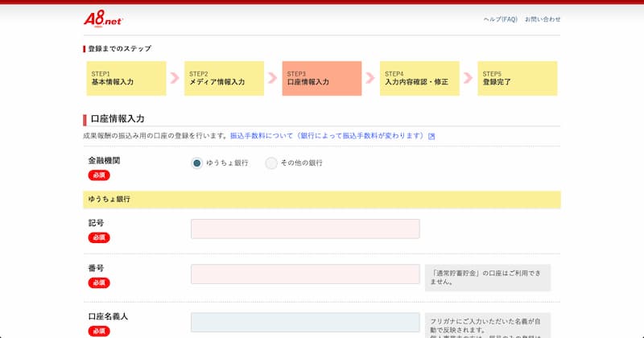Viewport: 644px width, 338px height.
Task: Click the 金融機関 field label
Action: 104,161
